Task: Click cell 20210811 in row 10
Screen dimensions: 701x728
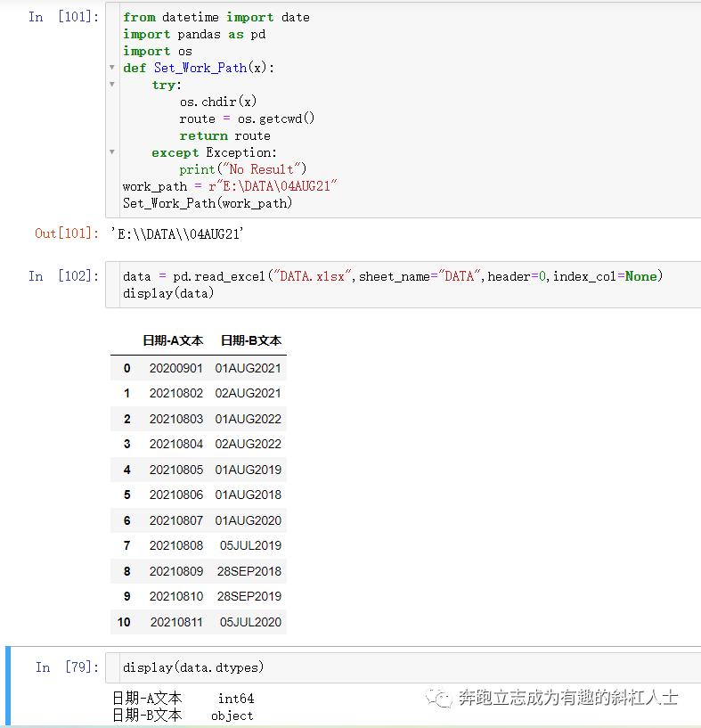Action: coord(176,622)
